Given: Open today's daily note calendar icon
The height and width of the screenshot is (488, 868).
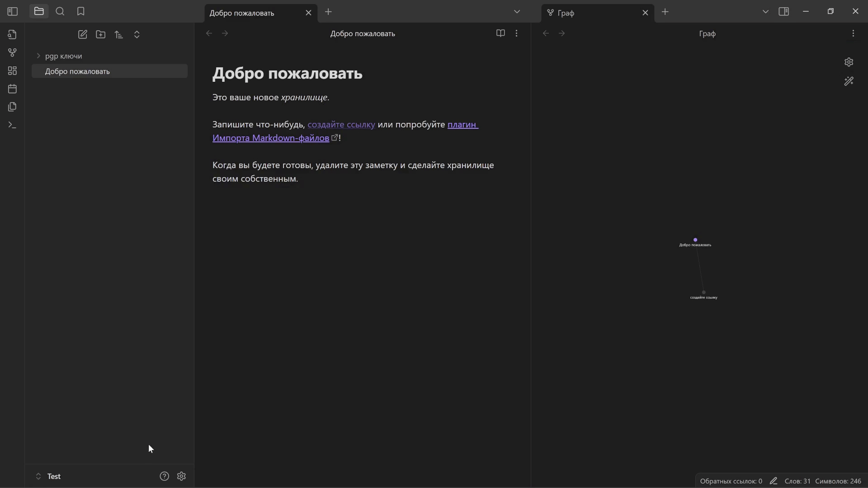Looking at the screenshot, I should [12, 89].
